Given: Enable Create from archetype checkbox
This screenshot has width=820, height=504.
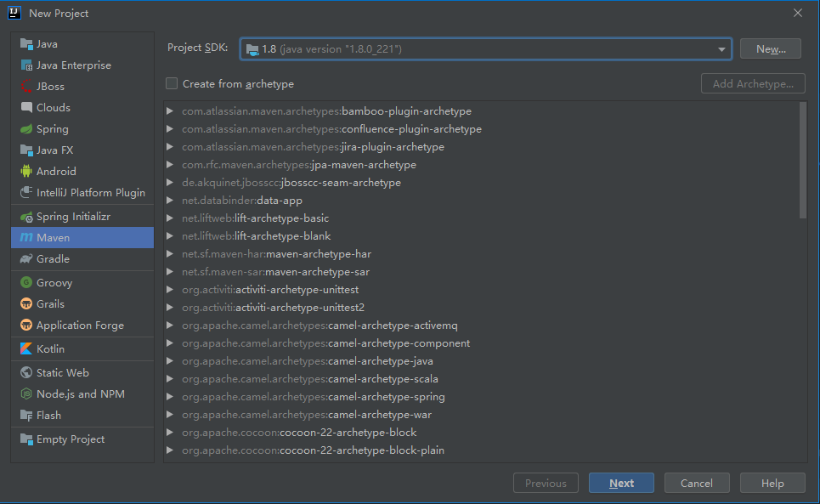Looking at the screenshot, I should click(172, 83).
